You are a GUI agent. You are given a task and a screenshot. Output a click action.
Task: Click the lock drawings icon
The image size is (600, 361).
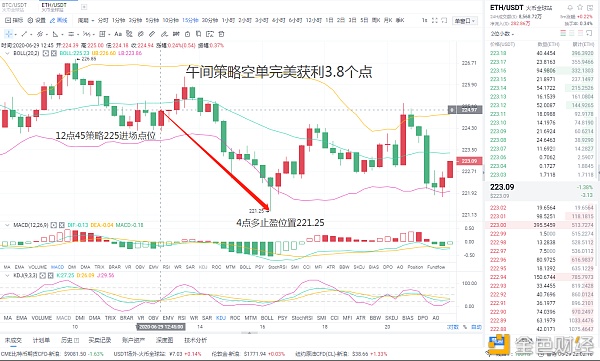(x=188, y=34)
